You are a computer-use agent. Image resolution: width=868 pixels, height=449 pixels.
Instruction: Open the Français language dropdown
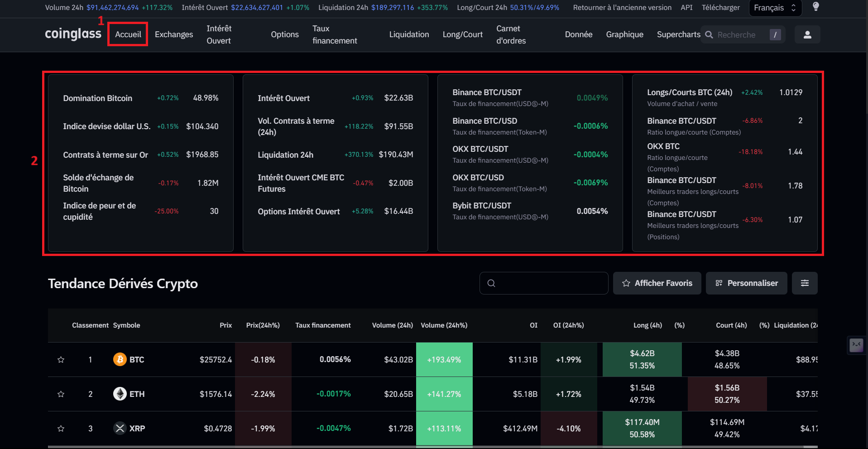coord(775,8)
